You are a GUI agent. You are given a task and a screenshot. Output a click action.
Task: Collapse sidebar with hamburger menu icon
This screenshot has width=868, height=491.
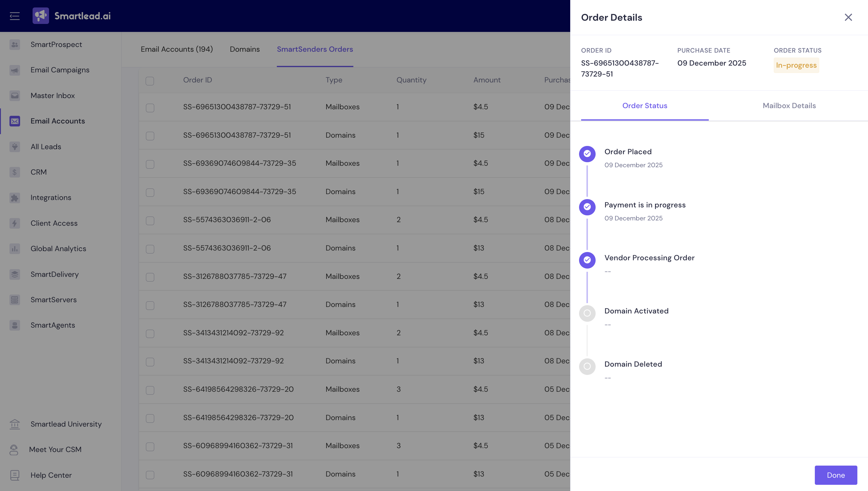coord(14,16)
